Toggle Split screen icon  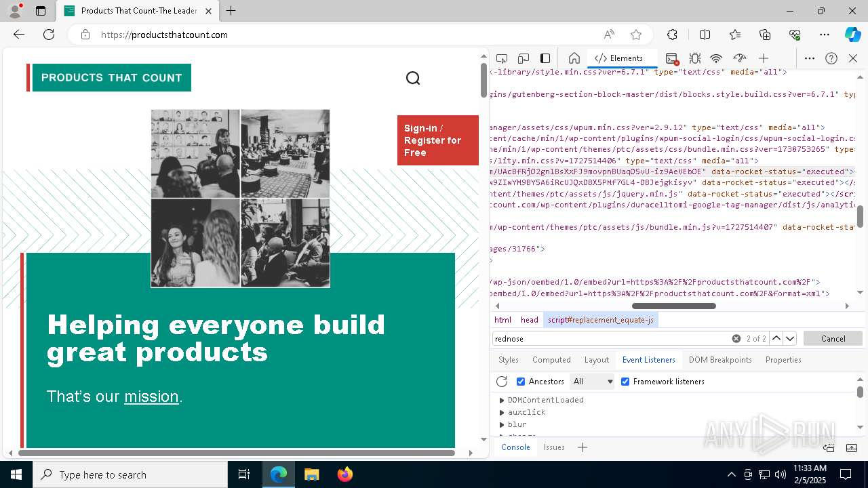pos(705,35)
